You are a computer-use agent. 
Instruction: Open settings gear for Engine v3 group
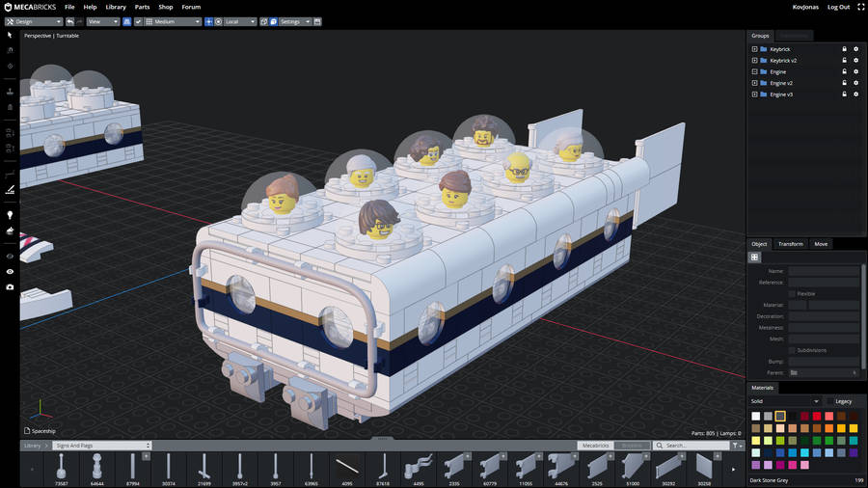point(855,95)
